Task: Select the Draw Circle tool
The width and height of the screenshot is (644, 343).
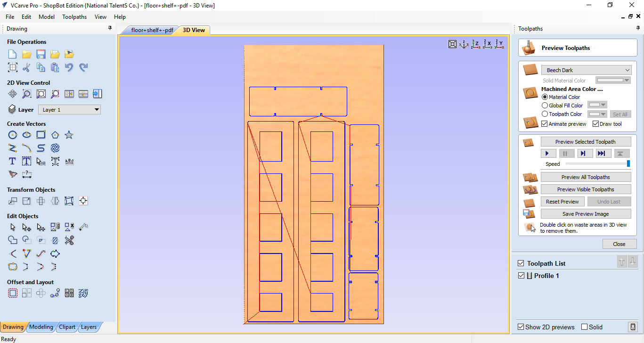Action: pos(13,135)
